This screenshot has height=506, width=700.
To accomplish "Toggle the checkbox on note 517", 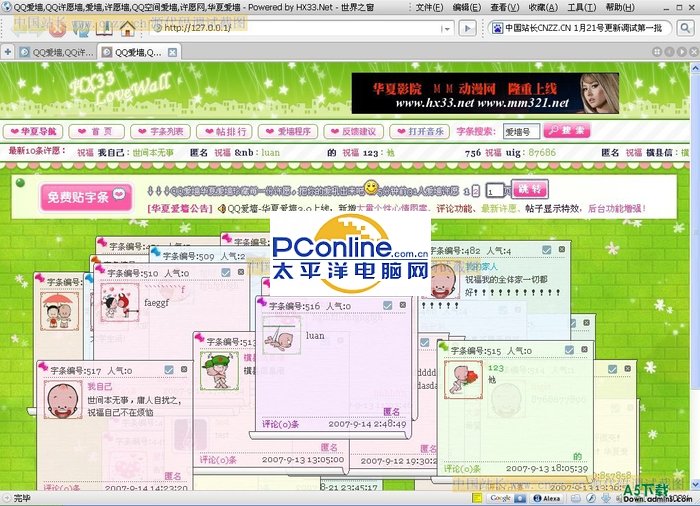I will pyautogui.click(x=169, y=370).
